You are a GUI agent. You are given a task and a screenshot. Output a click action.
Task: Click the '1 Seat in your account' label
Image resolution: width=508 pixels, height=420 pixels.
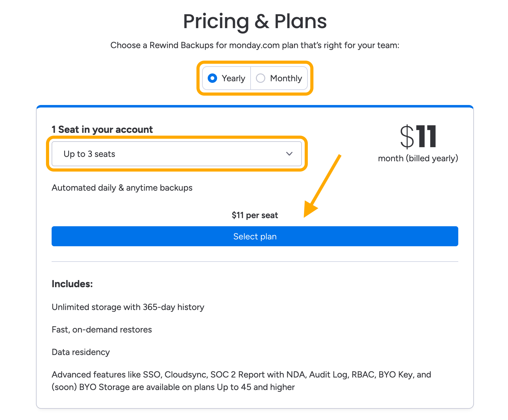point(102,129)
